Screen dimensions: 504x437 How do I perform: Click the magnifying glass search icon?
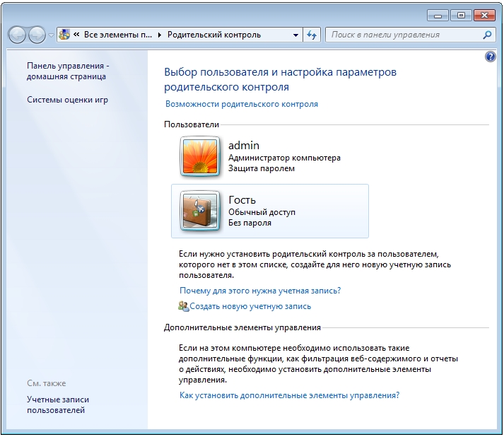click(x=487, y=35)
